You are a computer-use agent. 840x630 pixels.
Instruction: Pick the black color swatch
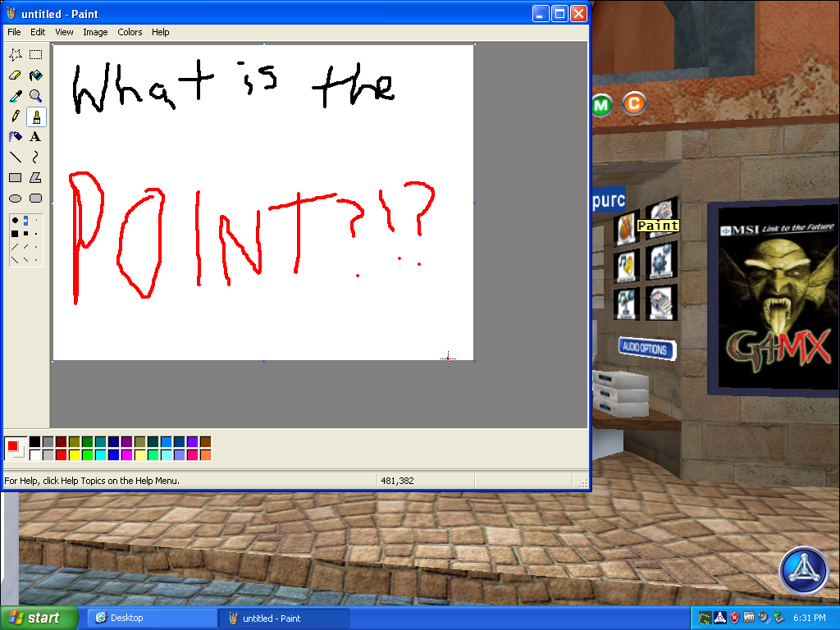[x=34, y=442]
